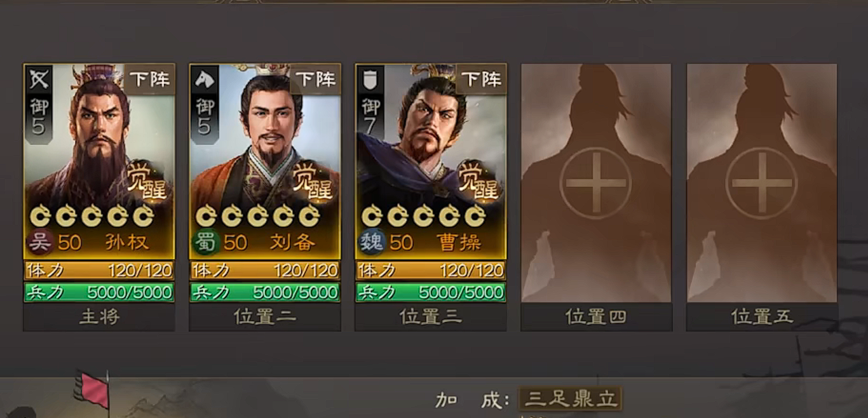Viewport: 868px width, 418px height.
Task: Click the shield troop icon on Cao Cao's card
Action: click(370, 79)
